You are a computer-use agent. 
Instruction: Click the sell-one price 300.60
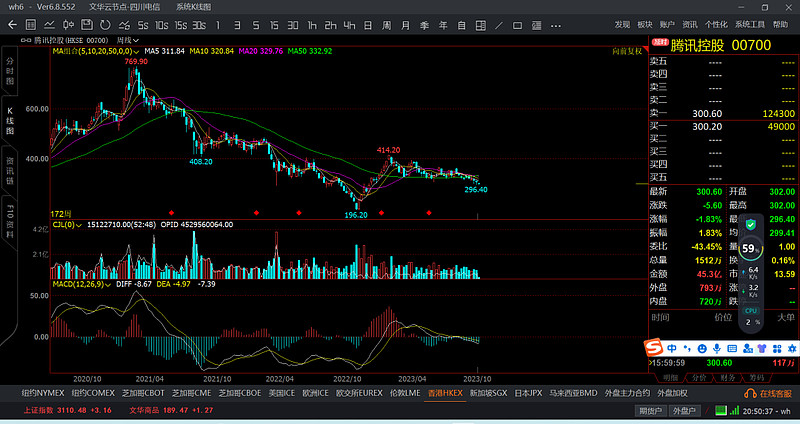point(707,113)
